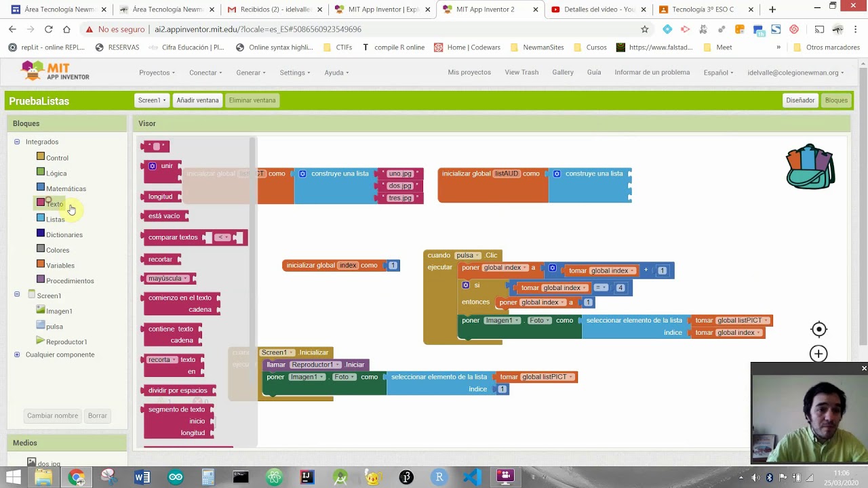Click the MIT App Inventor logo
Screen dimensions: 868x488
55,72
